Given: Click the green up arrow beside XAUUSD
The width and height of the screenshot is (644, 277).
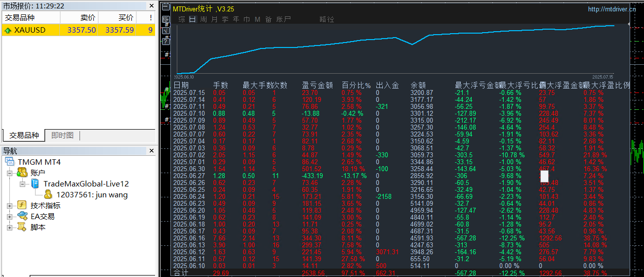Looking at the screenshot, I should pyautogui.click(x=7, y=30).
